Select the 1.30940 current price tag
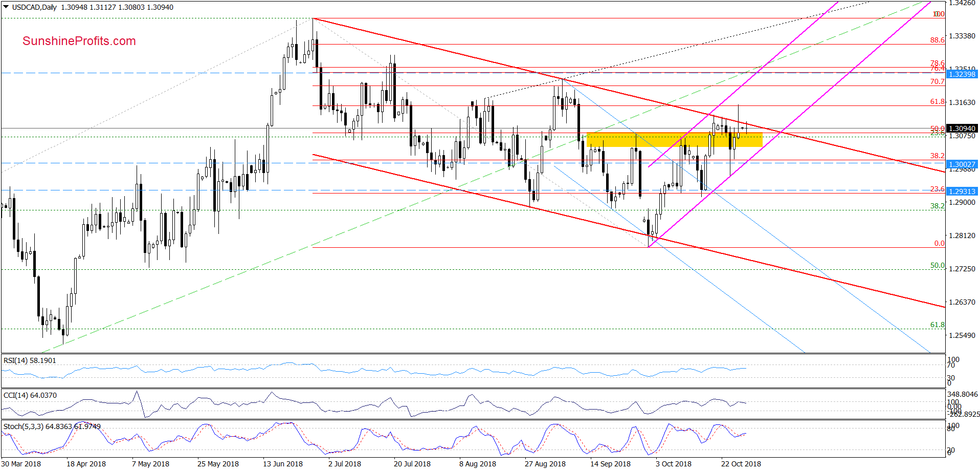This screenshot has width=980, height=471. 962,129
